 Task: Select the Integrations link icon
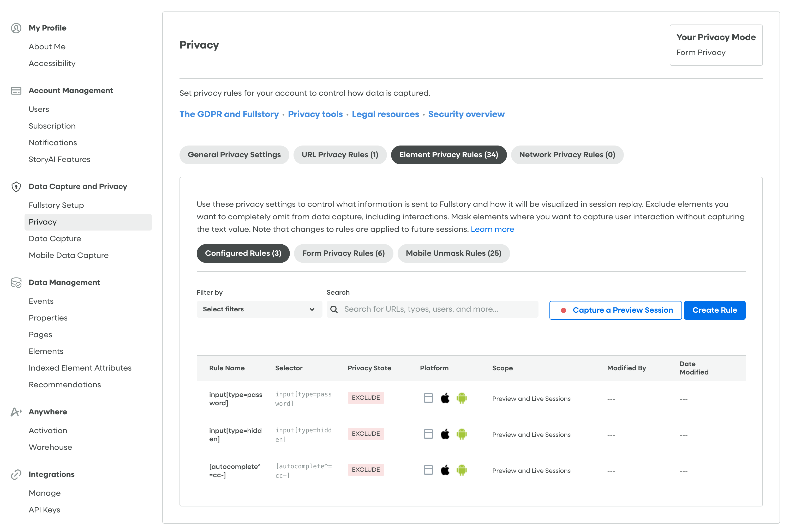tap(16, 474)
